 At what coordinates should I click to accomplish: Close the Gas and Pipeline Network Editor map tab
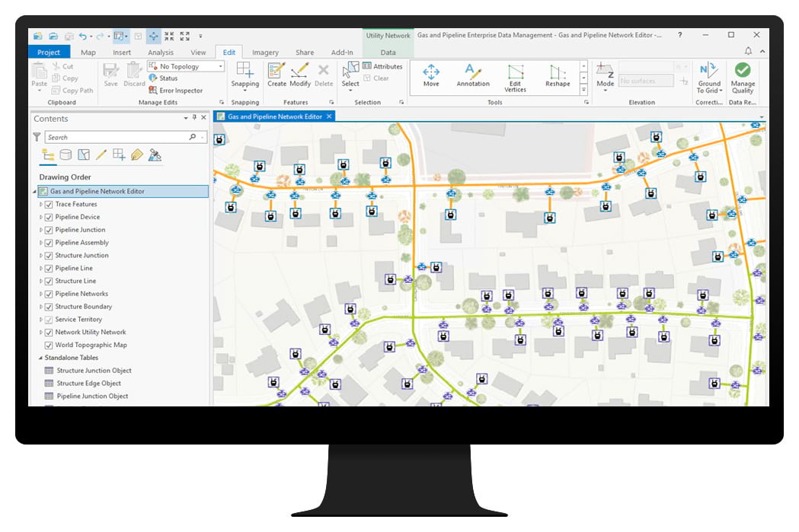(329, 116)
